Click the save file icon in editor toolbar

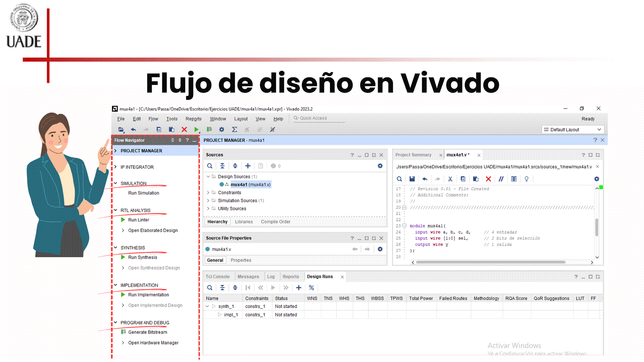pos(412,179)
